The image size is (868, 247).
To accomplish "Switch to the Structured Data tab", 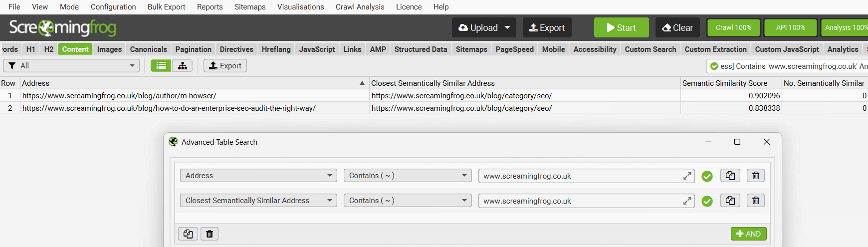I will pos(421,49).
